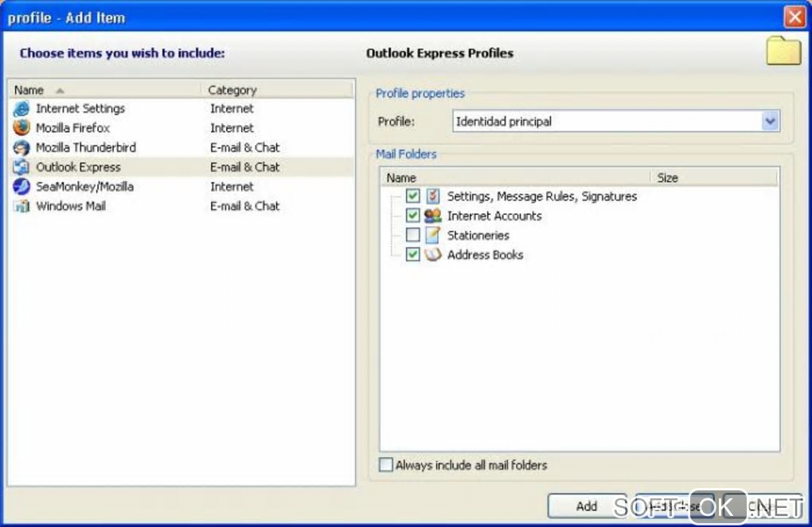Click the Internet Settings globe icon
The width and height of the screenshot is (812, 527).
pos(21,109)
